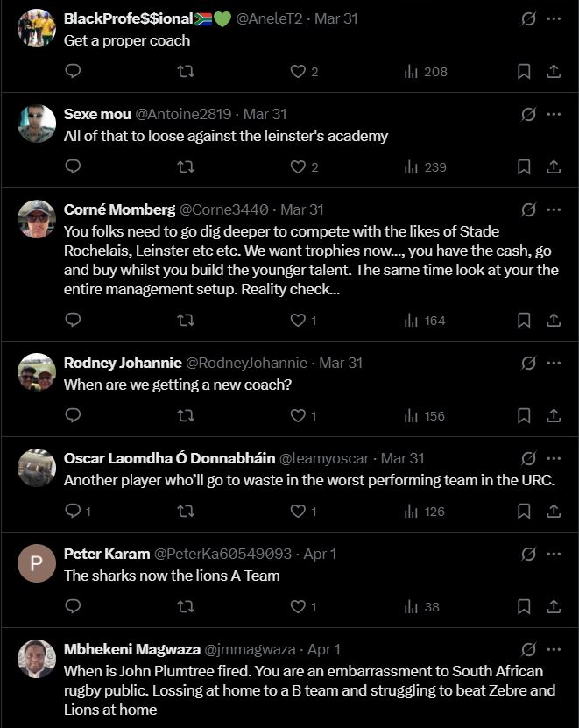Expand more options on Peter Karam's tweet
The image size is (579, 728).
554,554
